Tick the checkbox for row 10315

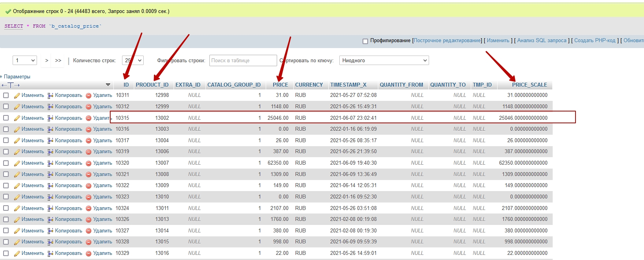tap(6, 118)
